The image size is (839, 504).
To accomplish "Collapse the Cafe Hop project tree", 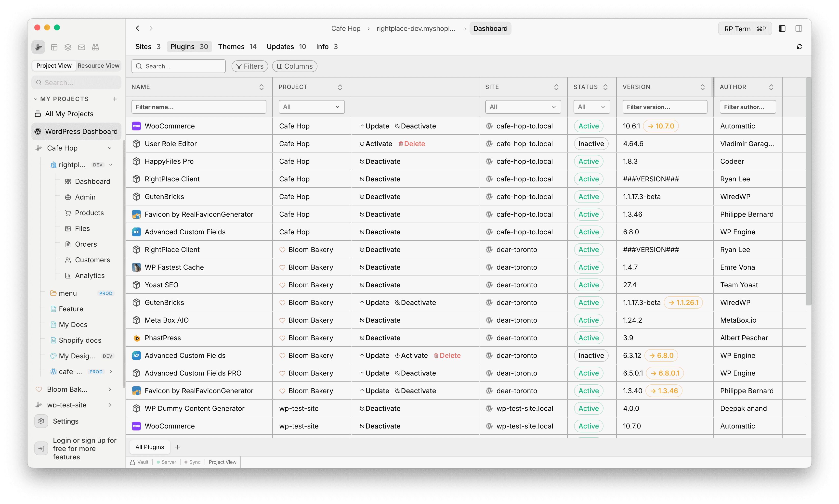I will pyautogui.click(x=110, y=148).
